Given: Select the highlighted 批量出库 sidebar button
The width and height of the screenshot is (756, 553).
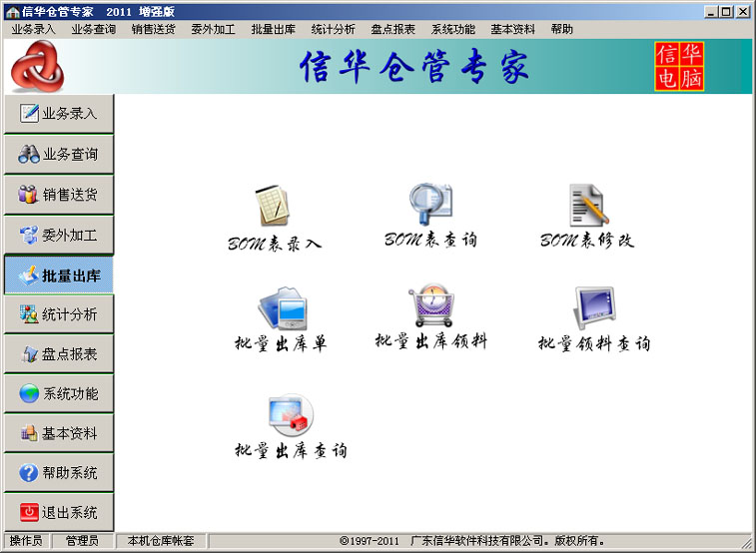Looking at the screenshot, I should [59, 276].
